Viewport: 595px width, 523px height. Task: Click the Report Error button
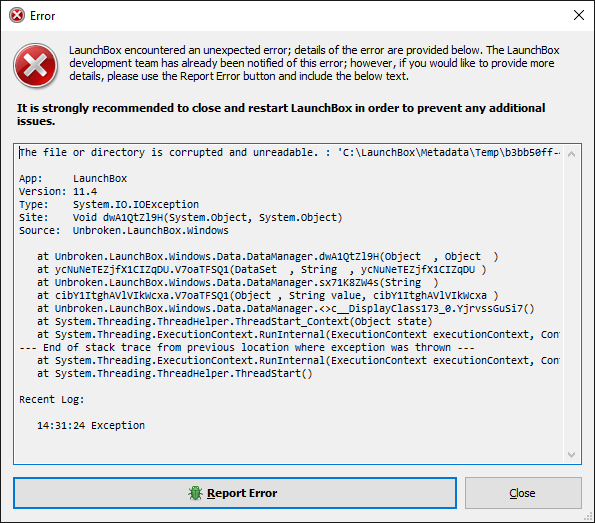(235, 493)
